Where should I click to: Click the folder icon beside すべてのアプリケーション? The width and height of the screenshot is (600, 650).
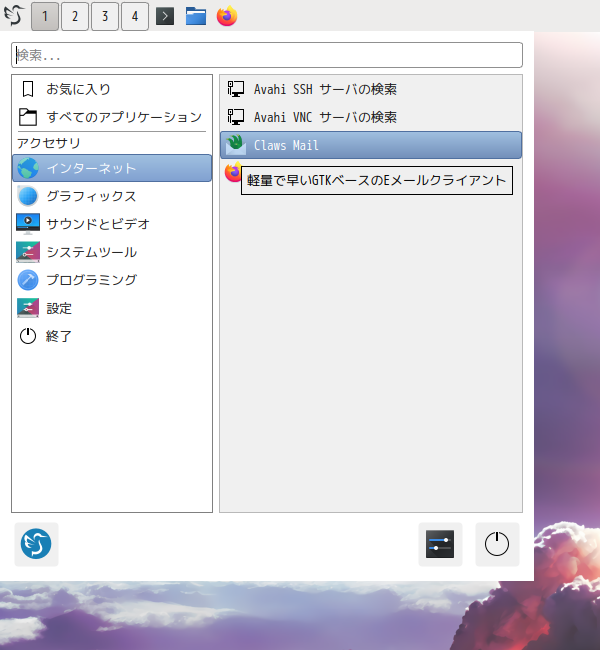pyautogui.click(x=28, y=117)
